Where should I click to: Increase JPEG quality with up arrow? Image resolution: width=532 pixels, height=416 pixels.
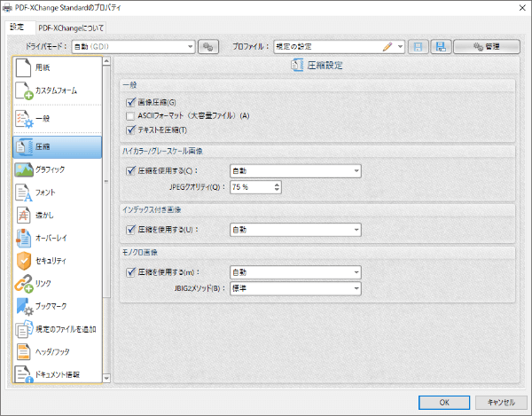click(x=277, y=184)
